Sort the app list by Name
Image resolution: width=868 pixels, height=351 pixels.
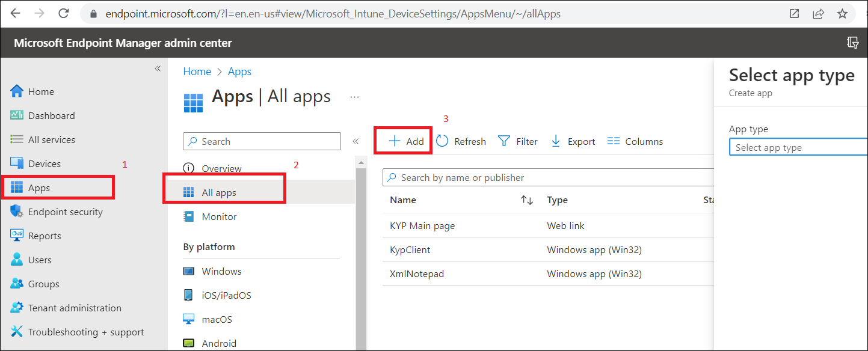pyautogui.click(x=526, y=200)
